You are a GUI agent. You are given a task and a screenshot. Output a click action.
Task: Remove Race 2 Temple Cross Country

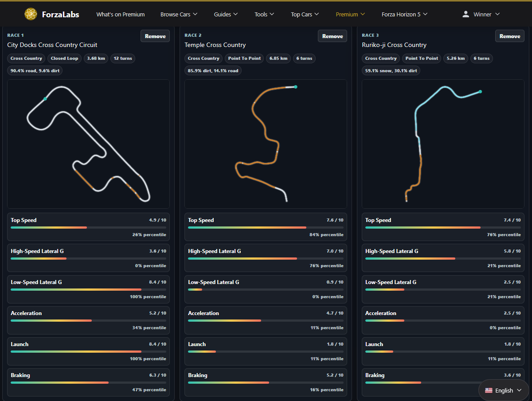pyautogui.click(x=332, y=36)
